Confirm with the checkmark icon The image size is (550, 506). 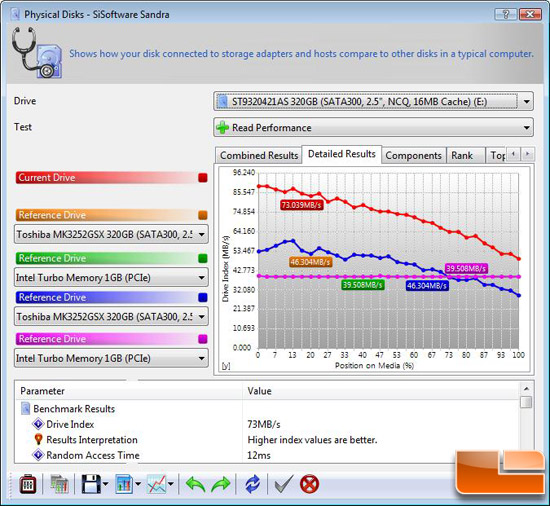pyautogui.click(x=283, y=484)
